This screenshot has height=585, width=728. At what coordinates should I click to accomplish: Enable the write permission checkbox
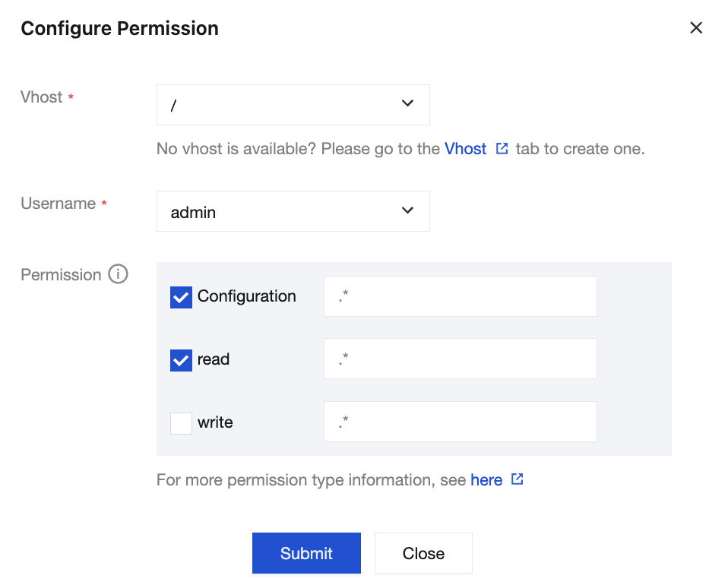point(181,423)
